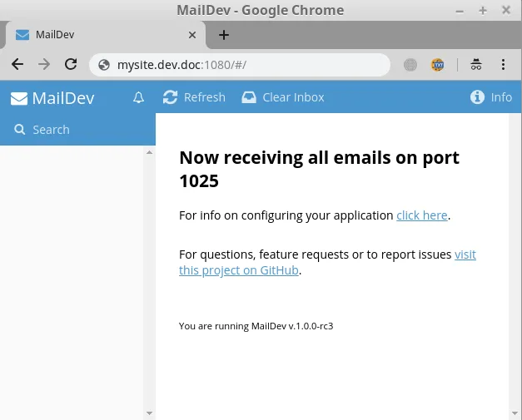
Task: Click the main pane scroll-down arrow
Action: coord(515,413)
